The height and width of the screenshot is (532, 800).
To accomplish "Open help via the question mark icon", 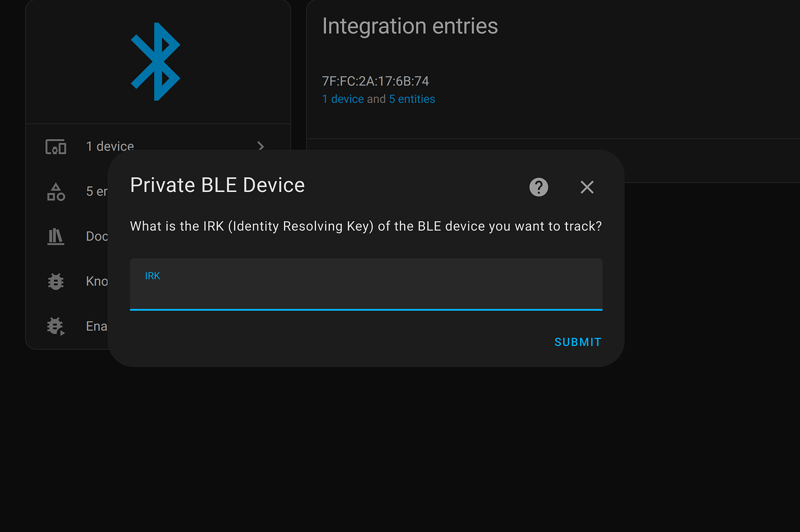I will click(538, 187).
